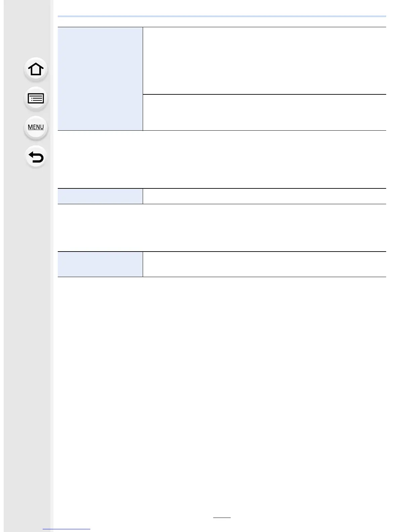Click the white margin right of the tables
This screenshot has height=532, width=411.
click(x=398, y=151)
